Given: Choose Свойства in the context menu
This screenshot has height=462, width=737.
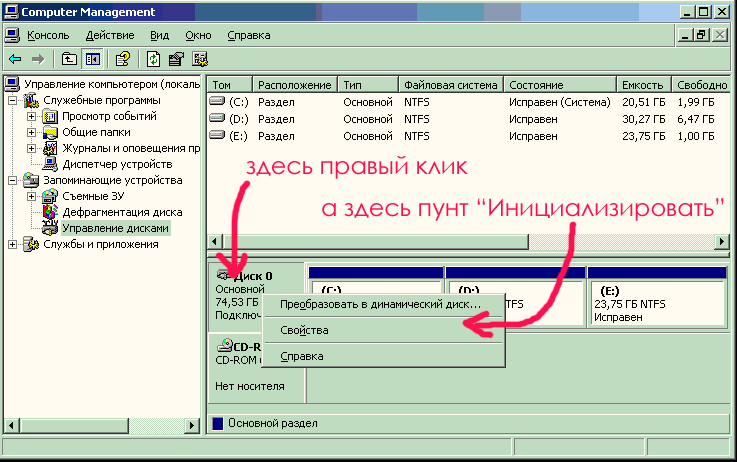Looking at the screenshot, I should 304,330.
